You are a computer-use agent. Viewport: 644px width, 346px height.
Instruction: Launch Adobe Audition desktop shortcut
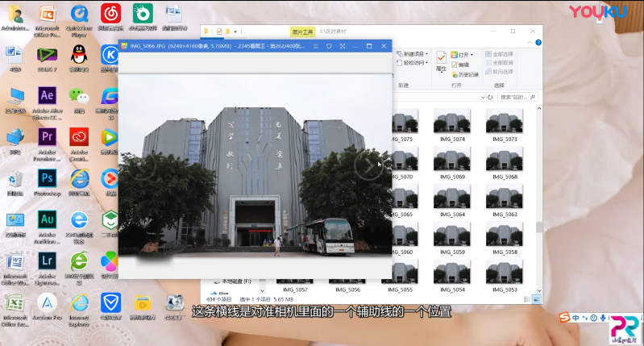coord(47,220)
